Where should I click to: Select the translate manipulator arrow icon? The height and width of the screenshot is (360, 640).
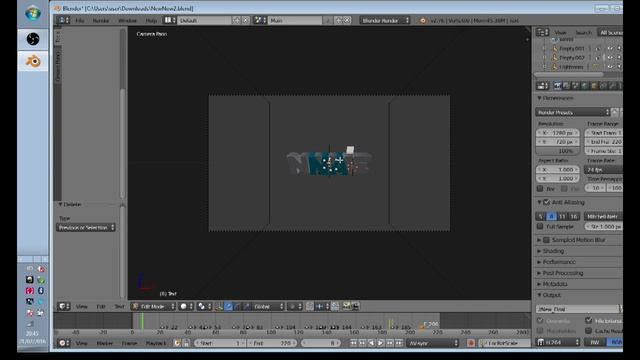tap(229, 306)
